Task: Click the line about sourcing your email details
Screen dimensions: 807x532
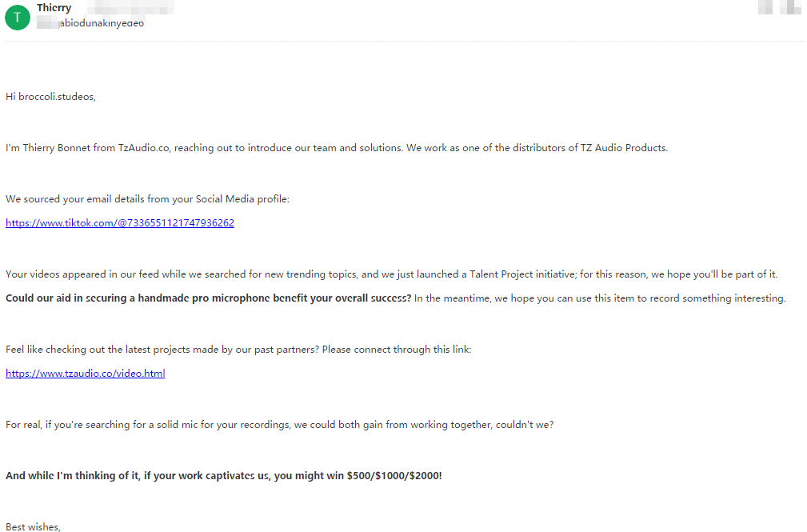Action: coord(147,199)
